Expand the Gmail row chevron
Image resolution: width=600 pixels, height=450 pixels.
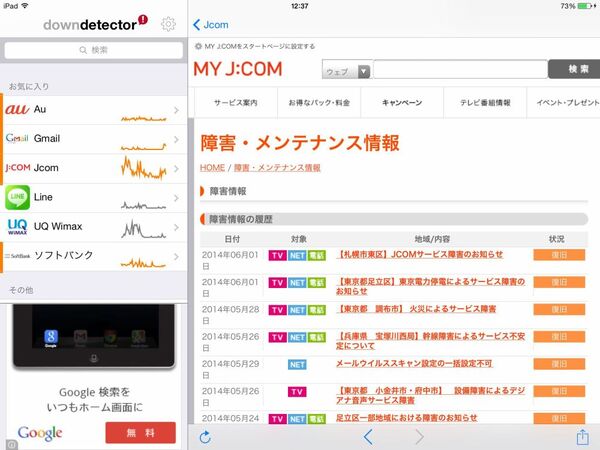[x=176, y=140]
